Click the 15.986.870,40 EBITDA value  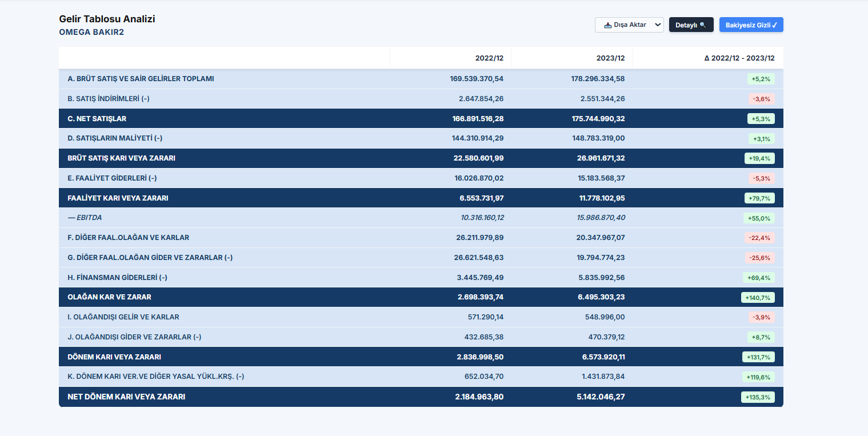(x=601, y=218)
